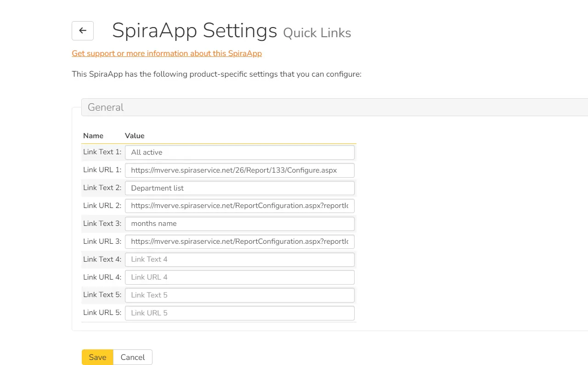
Task: Select the 'Link URL 4:' label
Action: (102, 277)
